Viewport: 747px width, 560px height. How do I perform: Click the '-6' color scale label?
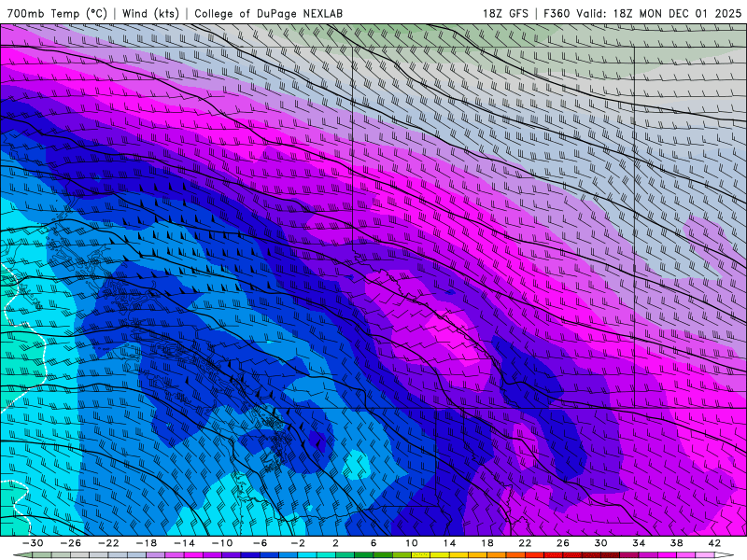click(x=260, y=543)
